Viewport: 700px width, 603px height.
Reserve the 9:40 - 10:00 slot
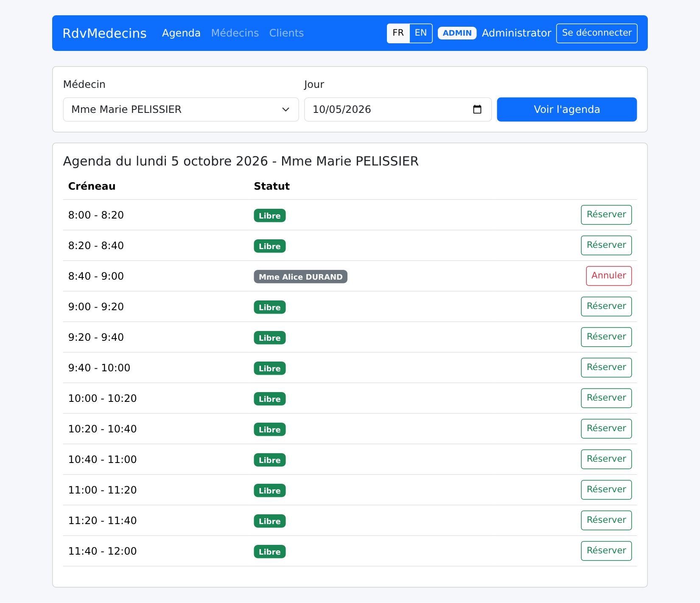(606, 367)
